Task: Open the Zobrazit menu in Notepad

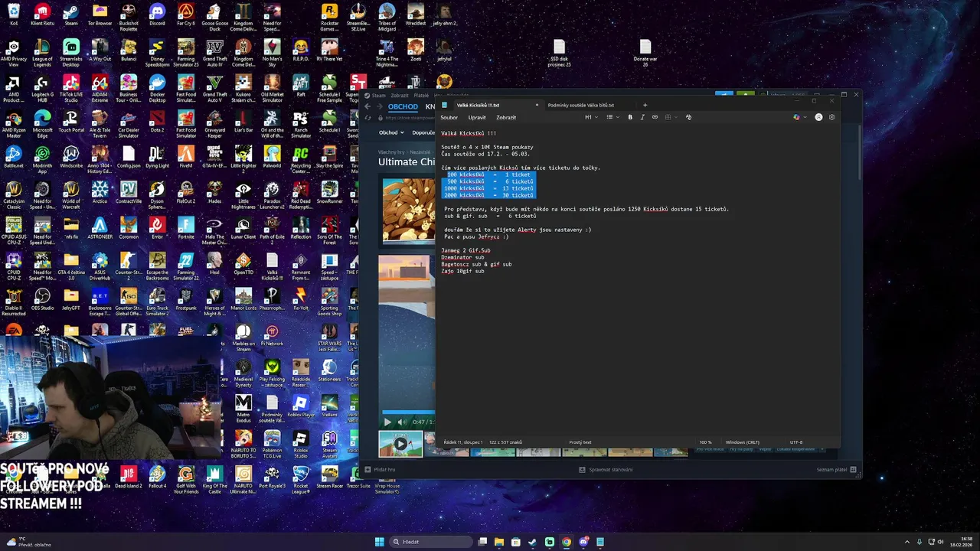Action: tap(506, 118)
